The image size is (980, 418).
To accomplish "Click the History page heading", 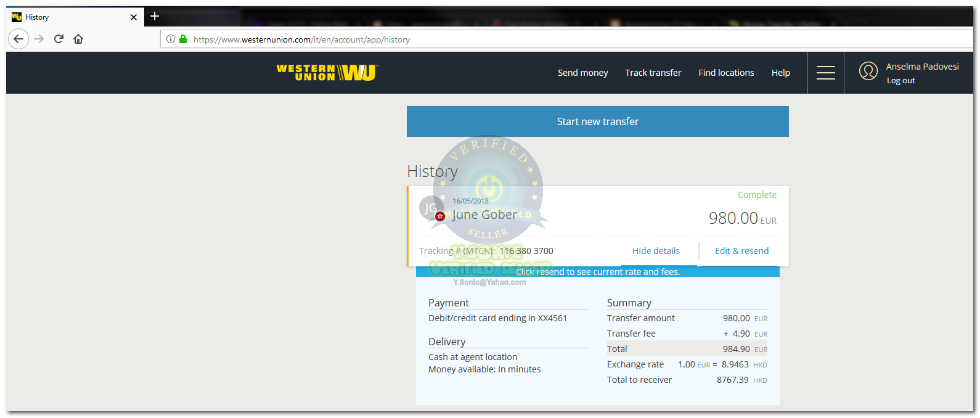I will 432,171.
